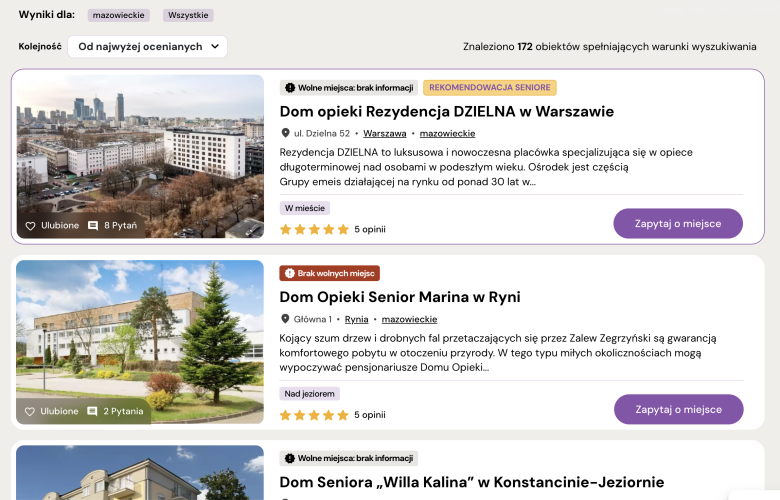
Task: Click the 'Wszystkie' filter tag
Action: click(x=188, y=15)
